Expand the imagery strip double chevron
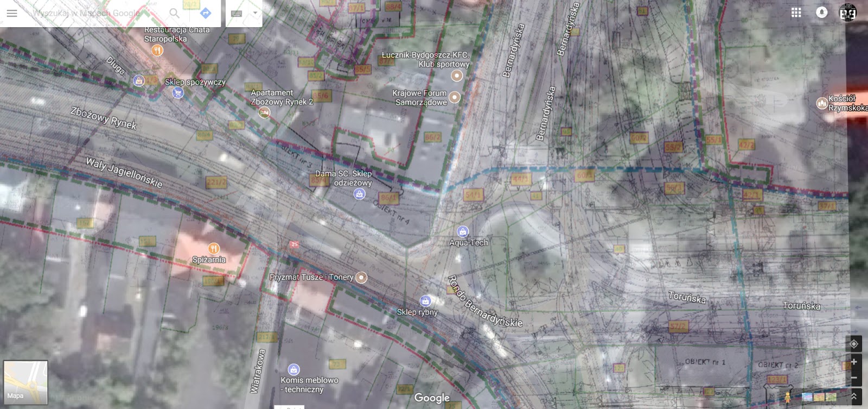 tap(854, 397)
